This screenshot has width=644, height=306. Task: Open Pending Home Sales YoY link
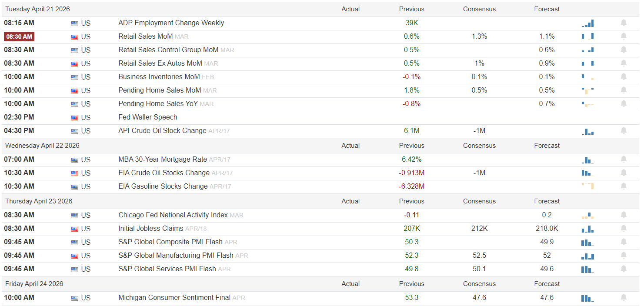pos(158,103)
